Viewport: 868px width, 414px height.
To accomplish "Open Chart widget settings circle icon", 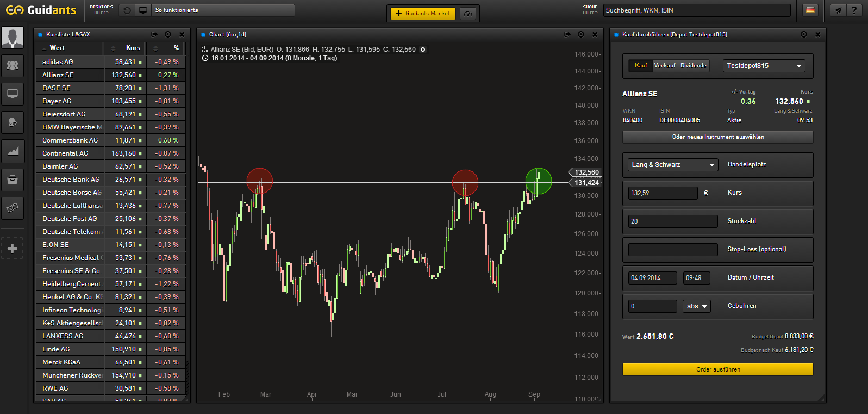I will pos(581,34).
